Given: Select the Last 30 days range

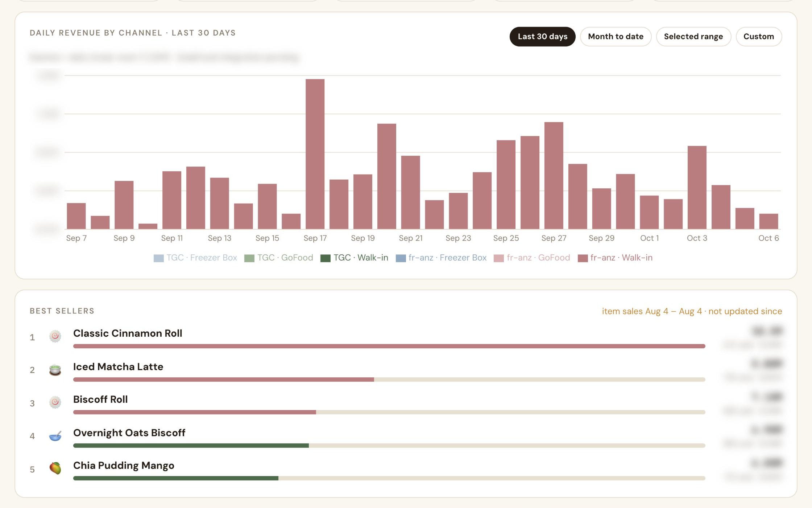Looking at the screenshot, I should [x=542, y=37].
